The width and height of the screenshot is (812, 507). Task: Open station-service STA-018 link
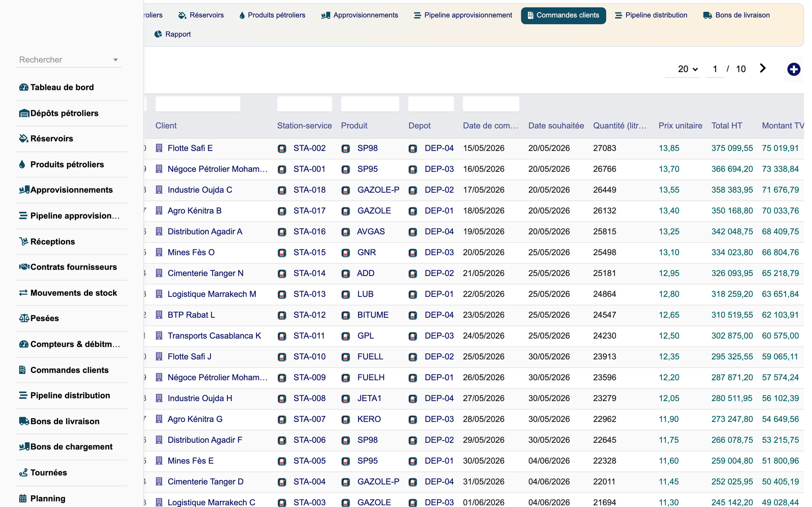(x=310, y=190)
